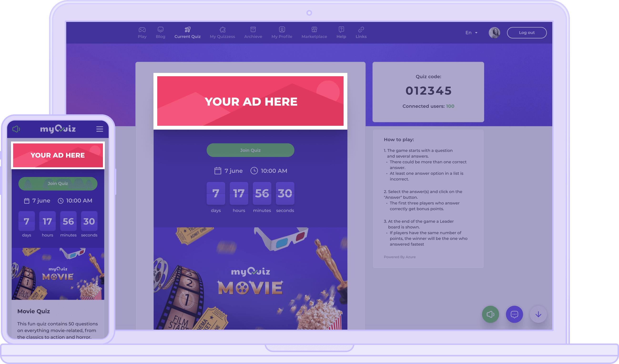Open the My Profile tab
Screen dimensions: 619x364
pyautogui.click(x=282, y=33)
